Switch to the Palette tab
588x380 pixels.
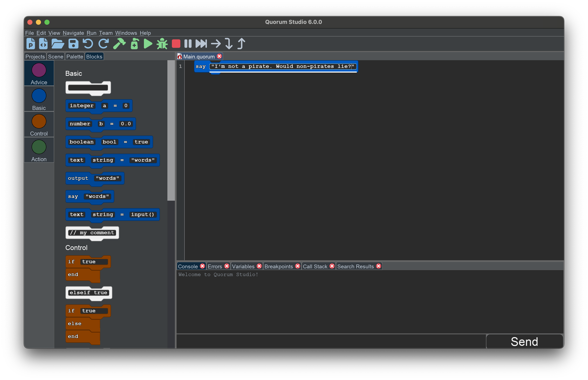coord(75,57)
